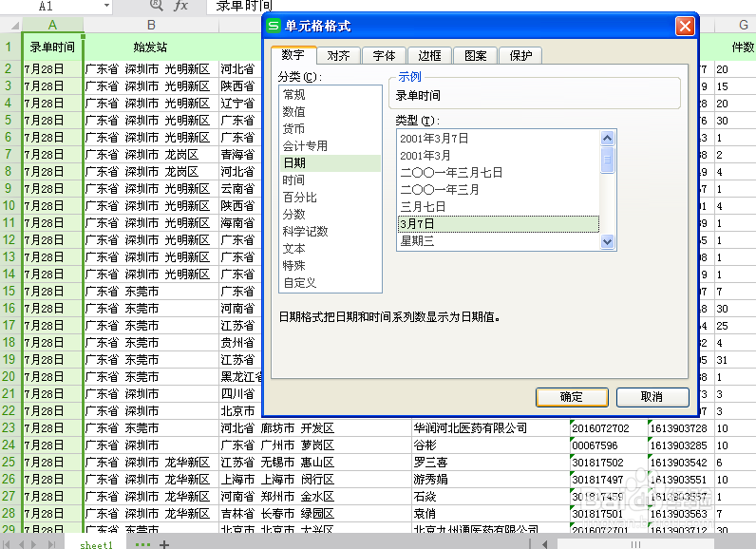Screen dimensions: 756x549
Task: Click the type list scroll up arrow
Action: [608, 139]
